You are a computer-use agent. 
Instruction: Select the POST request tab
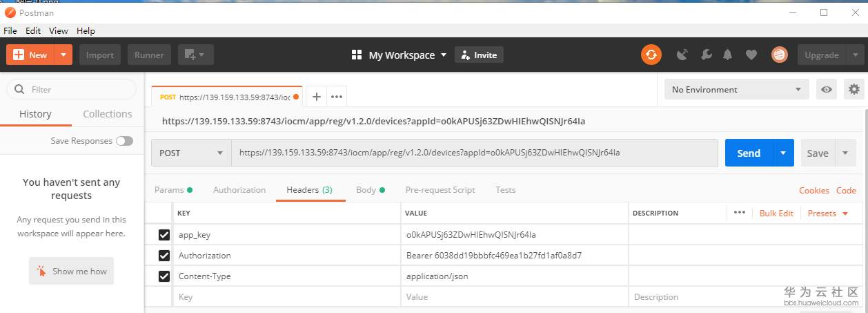click(x=228, y=97)
